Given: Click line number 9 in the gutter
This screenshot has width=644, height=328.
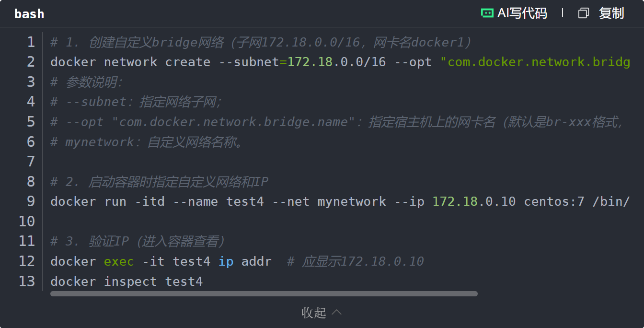Looking at the screenshot, I should click(x=31, y=201).
